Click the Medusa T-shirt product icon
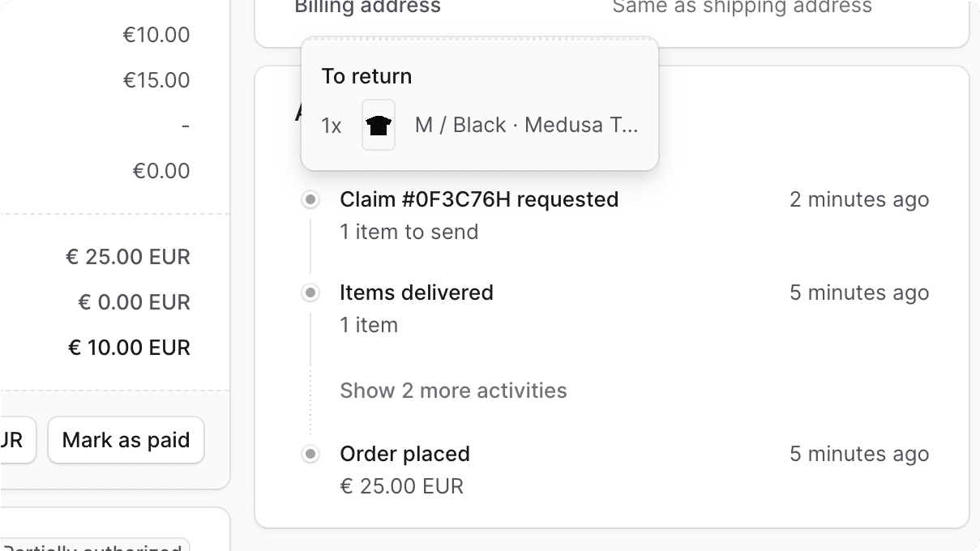Screen dimensions: 980x551 (378, 125)
